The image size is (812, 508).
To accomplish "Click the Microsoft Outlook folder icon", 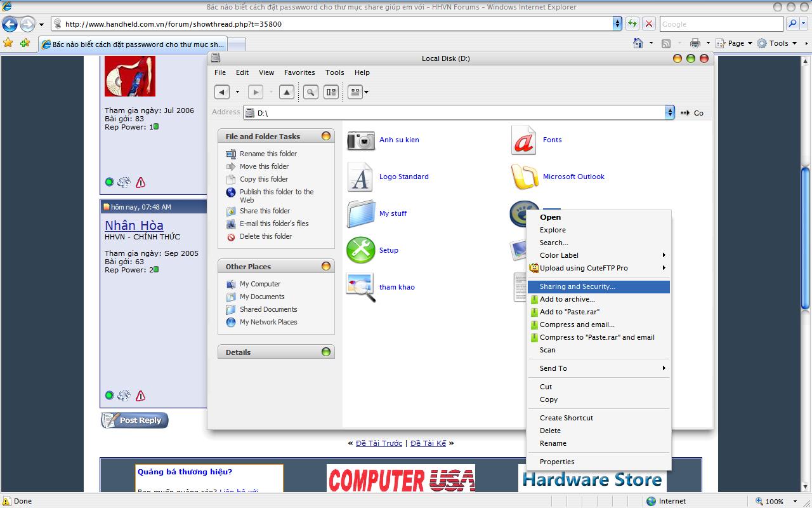I will pos(524,177).
